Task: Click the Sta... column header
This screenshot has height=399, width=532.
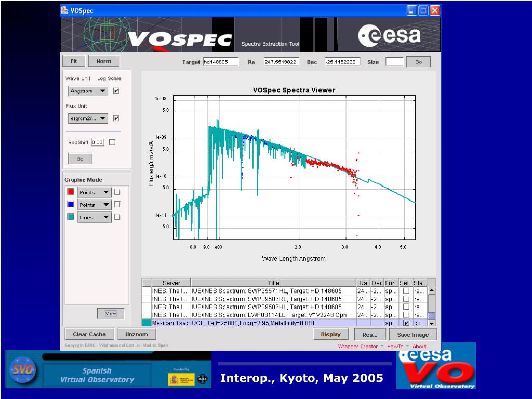Action: click(420, 283)
